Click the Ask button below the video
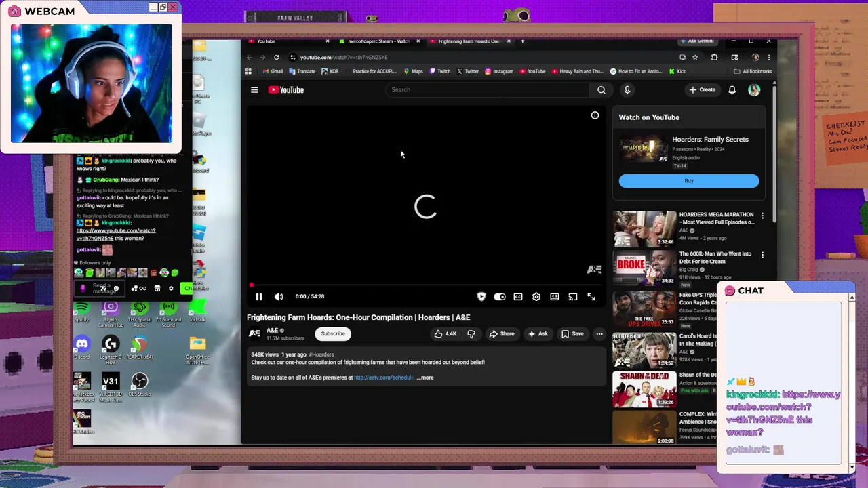 tap(538, 333)
